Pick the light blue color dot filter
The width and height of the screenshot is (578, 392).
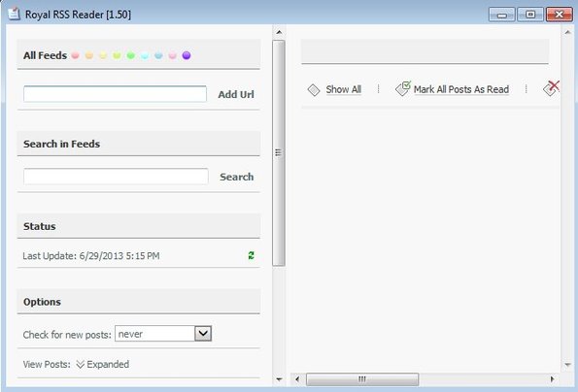(158, 55)
